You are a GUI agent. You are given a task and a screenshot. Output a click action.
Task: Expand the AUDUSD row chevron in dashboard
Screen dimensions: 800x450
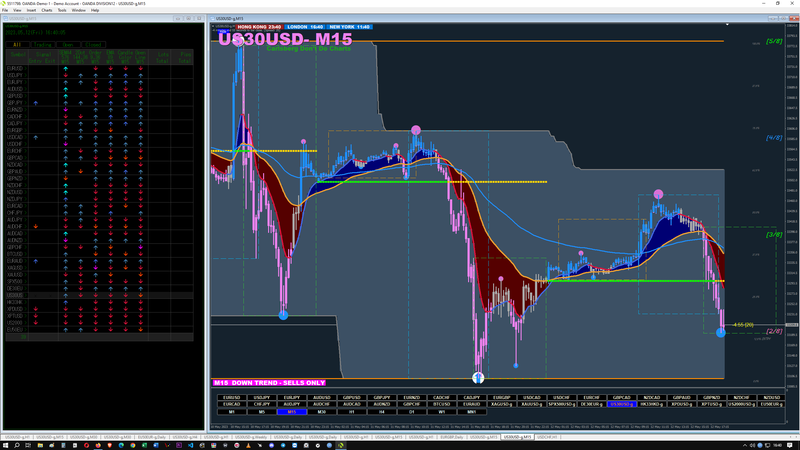coord(26,89)
